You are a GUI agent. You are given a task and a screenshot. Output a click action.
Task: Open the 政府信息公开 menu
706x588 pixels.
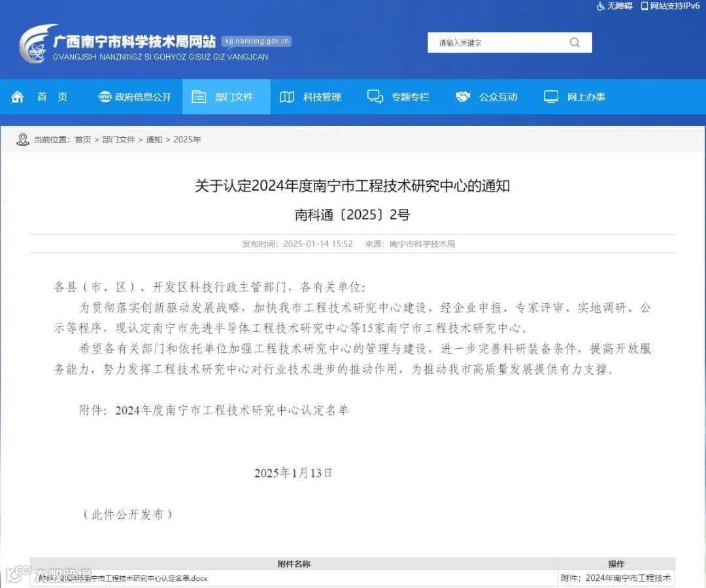tap(143, 97)
